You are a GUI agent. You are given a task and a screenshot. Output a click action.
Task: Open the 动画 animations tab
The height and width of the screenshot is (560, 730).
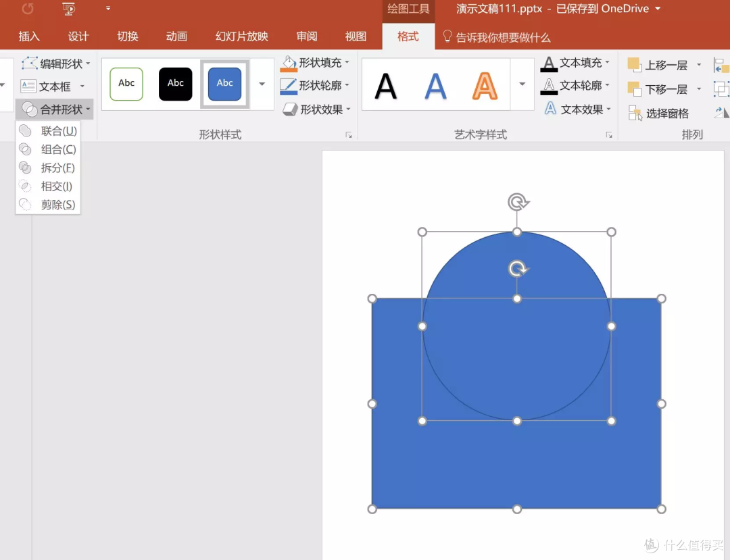[176, 36]
